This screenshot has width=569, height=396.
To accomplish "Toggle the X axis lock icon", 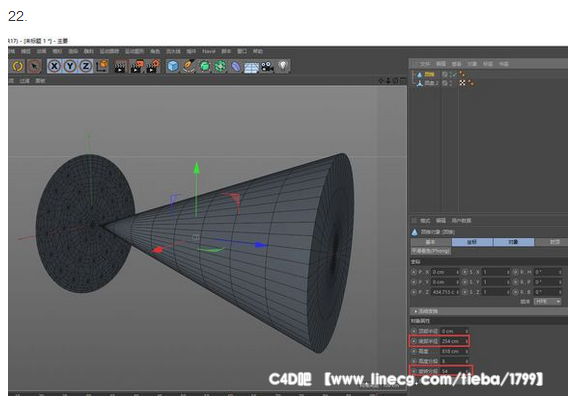I will tap(54, 66).
